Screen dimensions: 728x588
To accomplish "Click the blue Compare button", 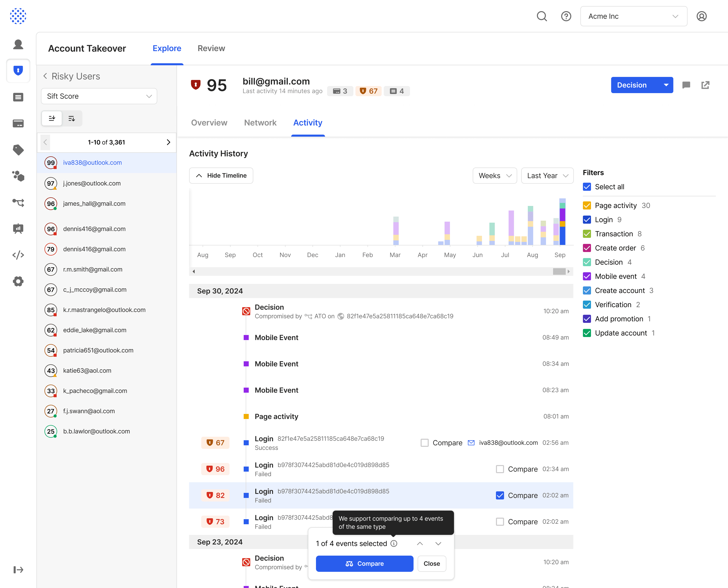I will (364, 564).
